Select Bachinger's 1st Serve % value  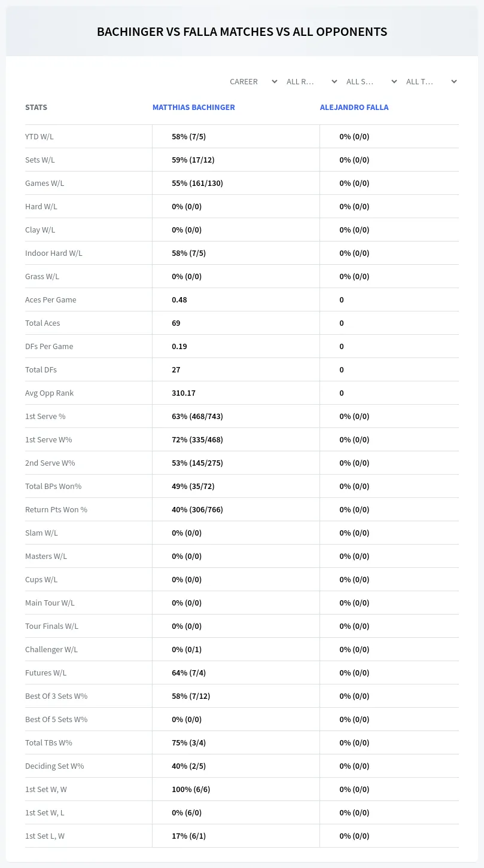click(x=197, y=416)
